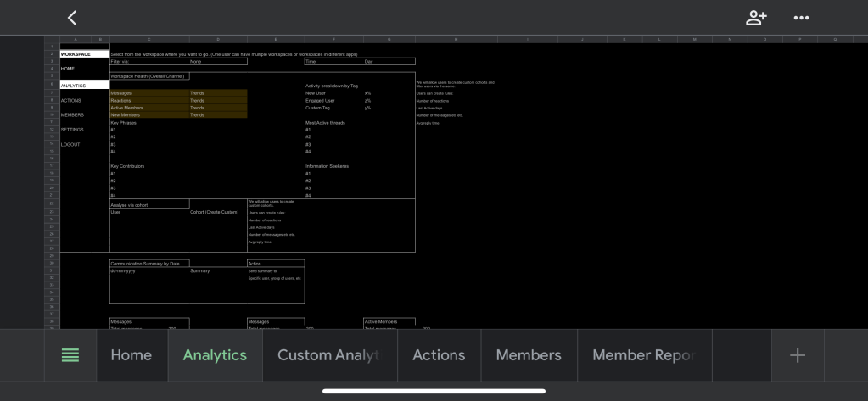Add a new sheet with plus icon
This screenshot has width=868, height=401.
[798, 355]
